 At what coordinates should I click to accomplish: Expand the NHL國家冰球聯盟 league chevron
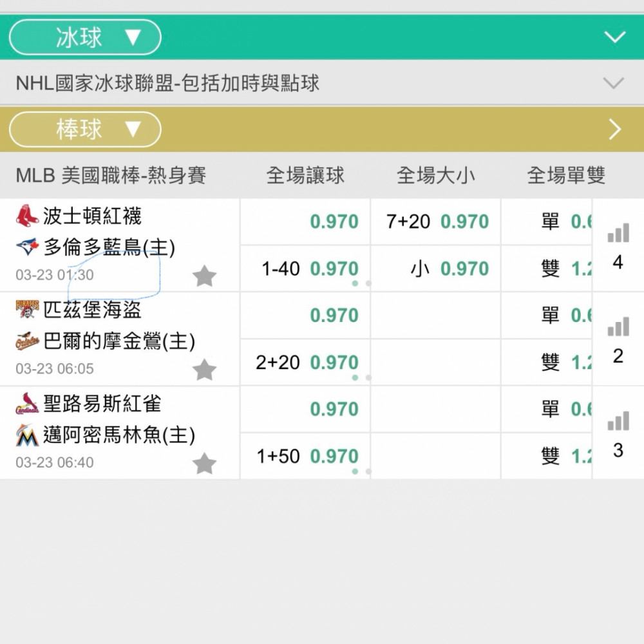[x=614, y=82]
